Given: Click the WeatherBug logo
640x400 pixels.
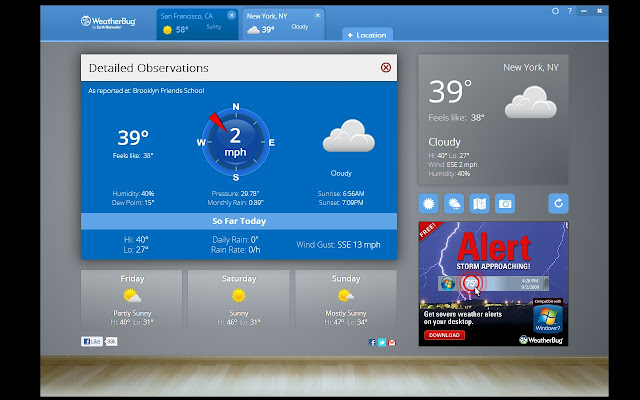Looking at the screenshot, I should [108, 22].
